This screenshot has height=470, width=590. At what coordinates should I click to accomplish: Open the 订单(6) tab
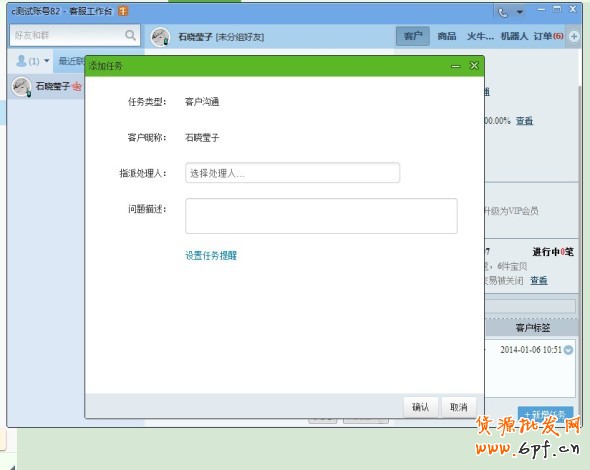click(549, 36)
